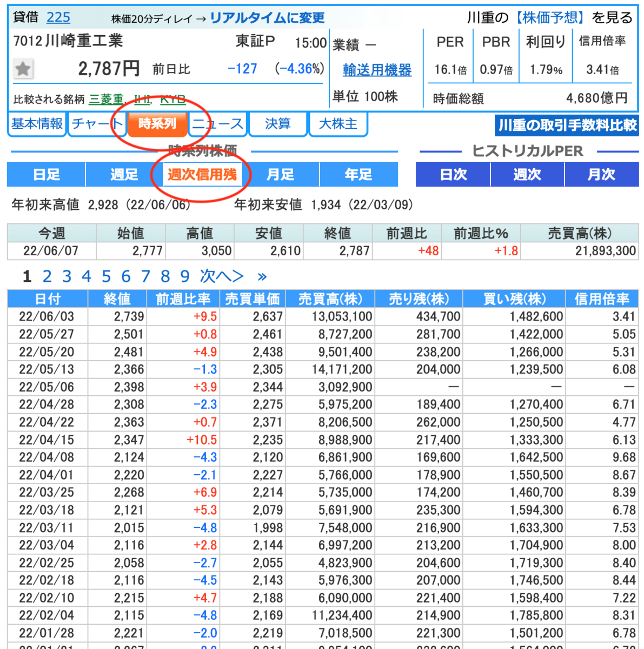Select 週足 time-series tab
Image resolution: width=644 pixels, height=649 pixels.
(124, 175)
